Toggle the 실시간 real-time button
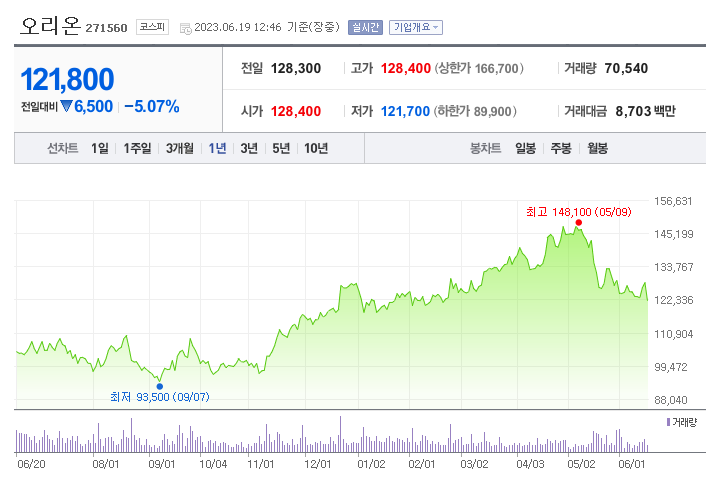The width and height of the screenshot is (706, 477). [x=365, y=27]
